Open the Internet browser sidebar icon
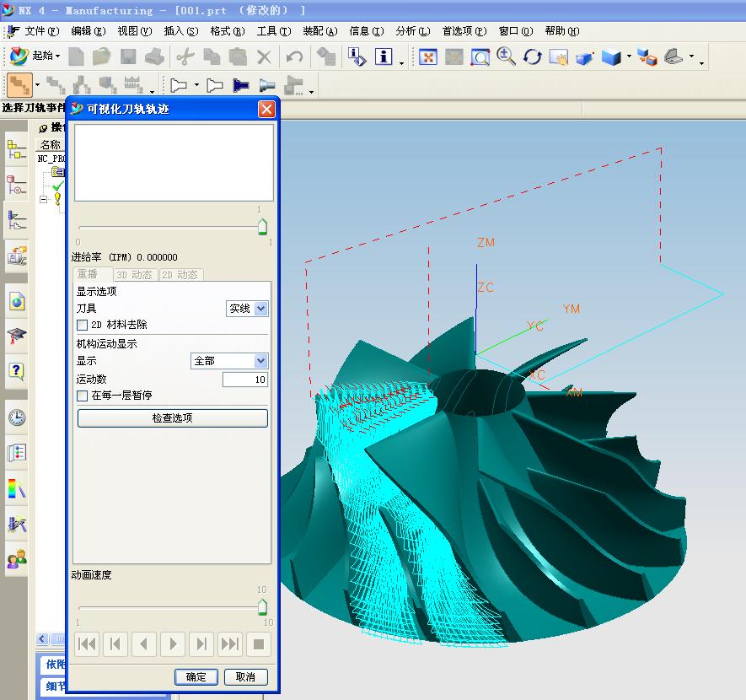This screenshot has height=700, width=746. pos(17,301)
